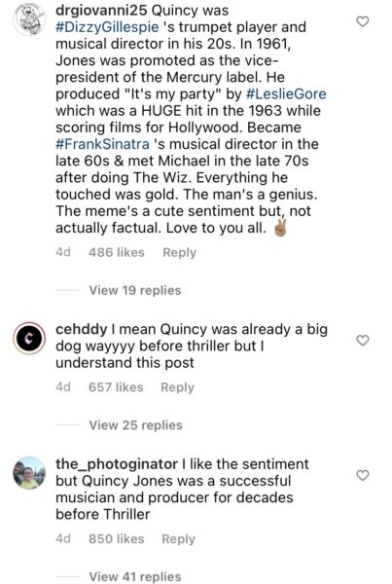This screenshot has width=392, height=584.
Task: Open username drgiovanni25 profile
Action: pyautogui.click(x=101, y=11)
